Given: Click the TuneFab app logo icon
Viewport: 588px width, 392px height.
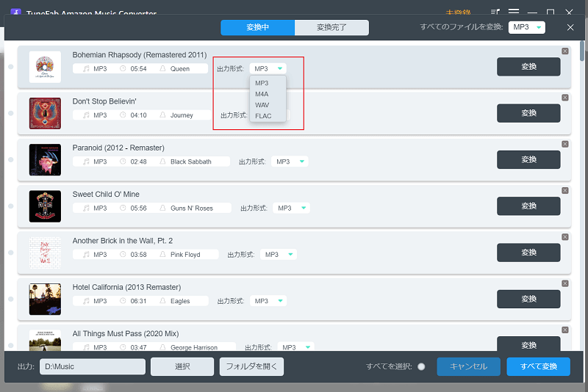Looking at the screenshot, I should 15,12.
